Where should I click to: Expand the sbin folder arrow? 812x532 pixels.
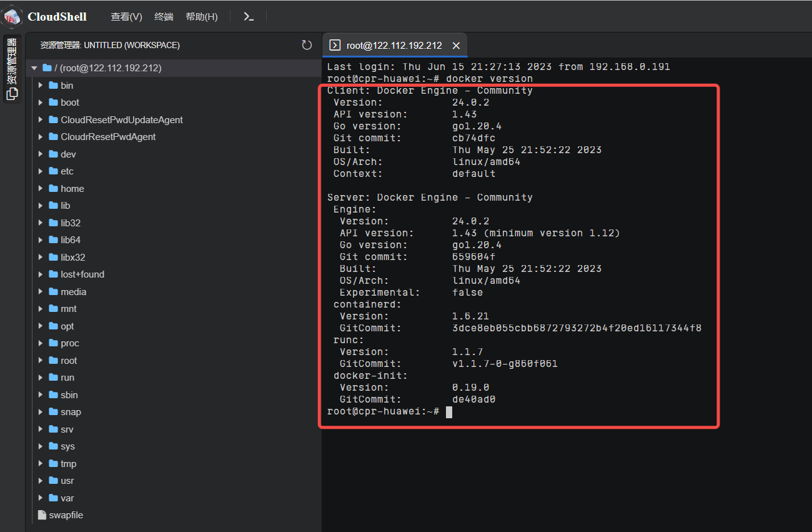coord(41,395)
